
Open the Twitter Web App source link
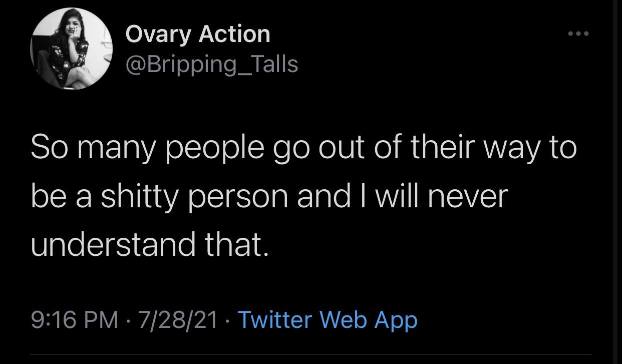tap(327, 319)
